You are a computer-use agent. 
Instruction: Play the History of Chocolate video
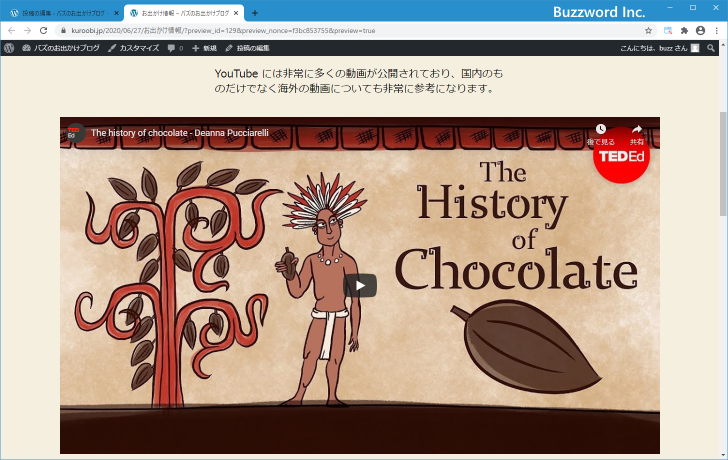[x=360, y=285]
